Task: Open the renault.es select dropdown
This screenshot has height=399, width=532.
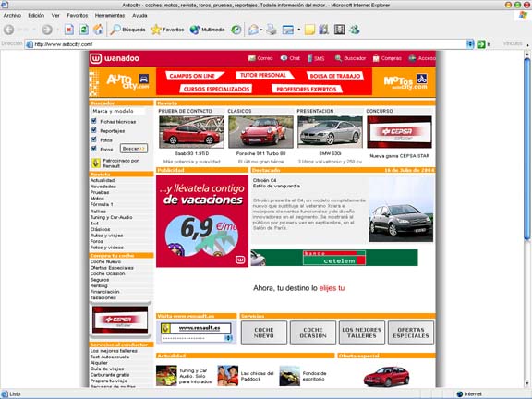Action: pos(228,338)
